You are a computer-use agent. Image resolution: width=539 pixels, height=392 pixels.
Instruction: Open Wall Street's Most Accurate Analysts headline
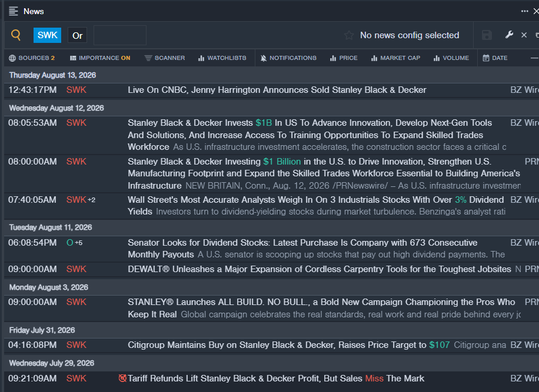point(315,205)
